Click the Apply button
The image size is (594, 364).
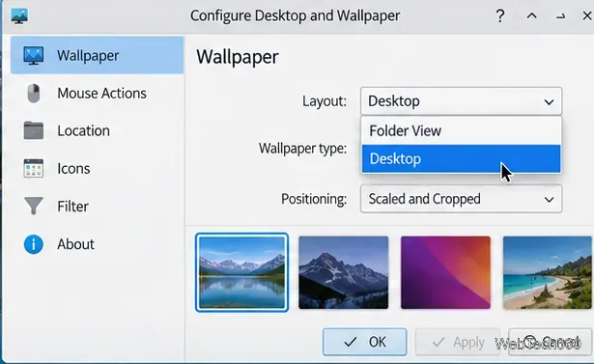[458, 342]
